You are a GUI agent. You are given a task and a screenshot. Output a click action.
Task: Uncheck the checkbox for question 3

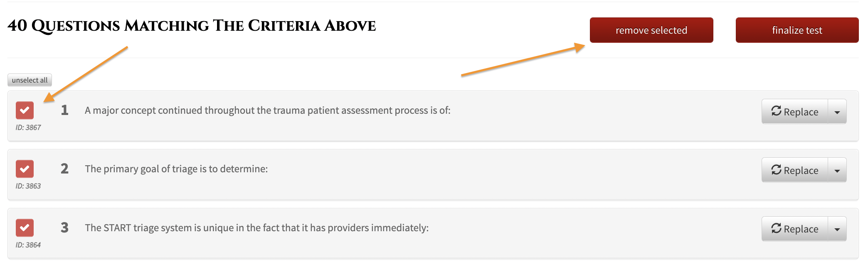[x=25, y=228]
